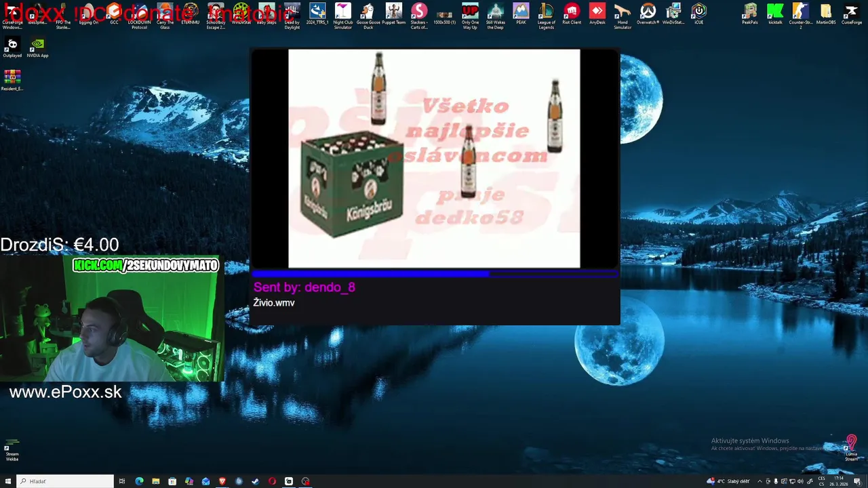Open Slackers Carts of... shortcut
Screen dimensions: 868x488
(419, 16)
